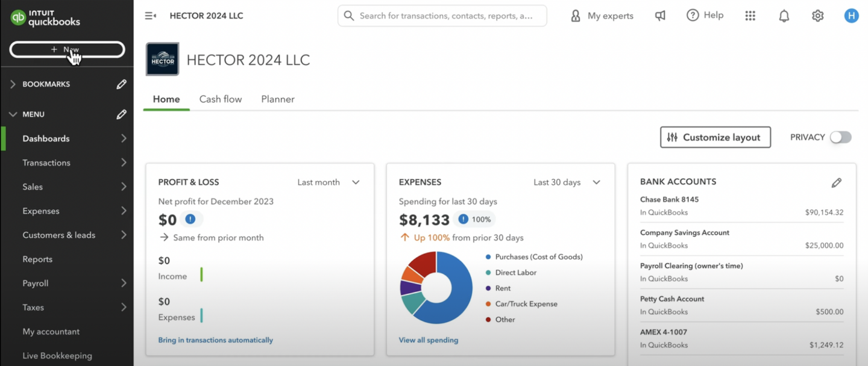Click the $8,133 spending total
The width and height of the screenshot is (868, 366).
pyautogui.click(x=424, y=220)
